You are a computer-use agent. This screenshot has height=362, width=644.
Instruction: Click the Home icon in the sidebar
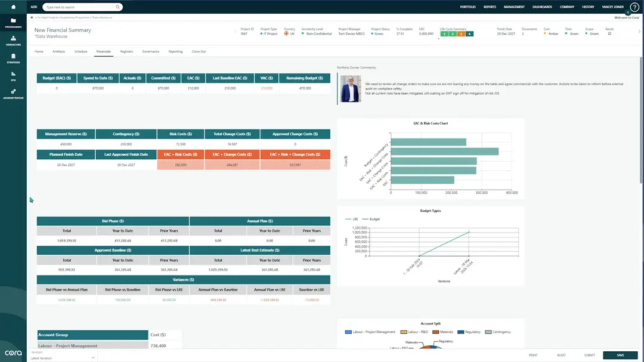coord(13,7)
